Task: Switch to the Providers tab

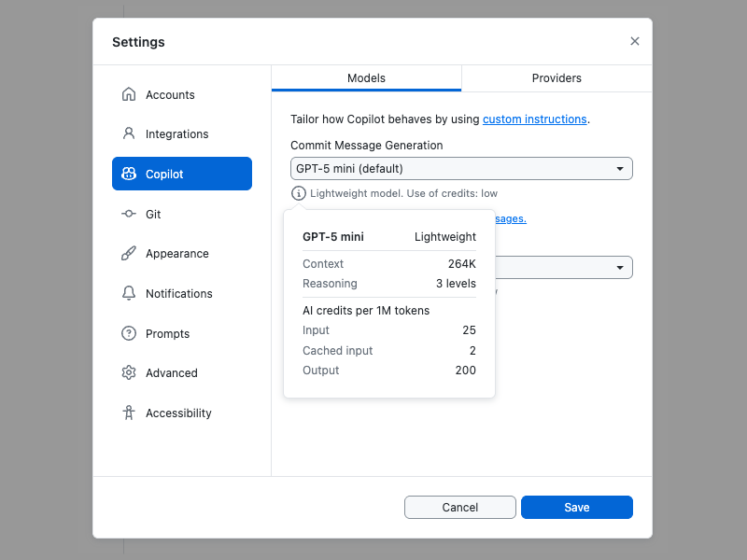Action: tap(557, 78)
